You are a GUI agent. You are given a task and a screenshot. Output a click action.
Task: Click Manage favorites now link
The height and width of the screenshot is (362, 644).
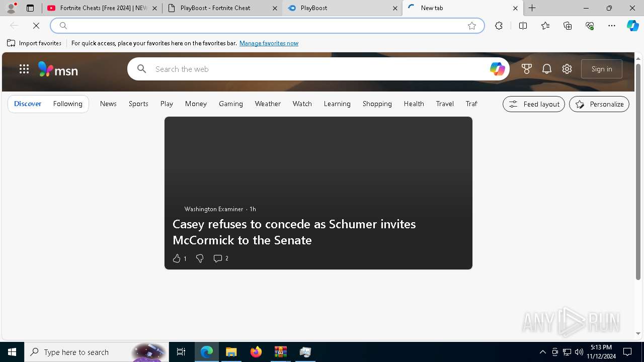coord(269,43)
